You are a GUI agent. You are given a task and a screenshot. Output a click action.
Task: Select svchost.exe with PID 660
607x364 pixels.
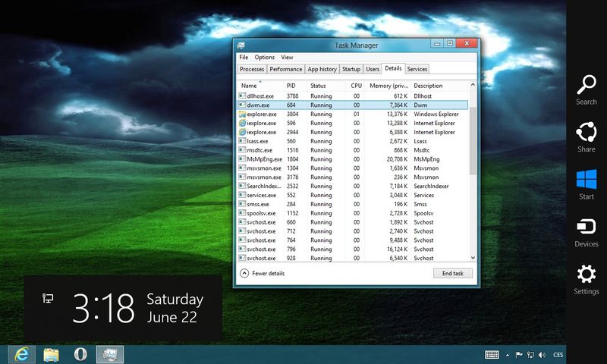tap(352, 222)
